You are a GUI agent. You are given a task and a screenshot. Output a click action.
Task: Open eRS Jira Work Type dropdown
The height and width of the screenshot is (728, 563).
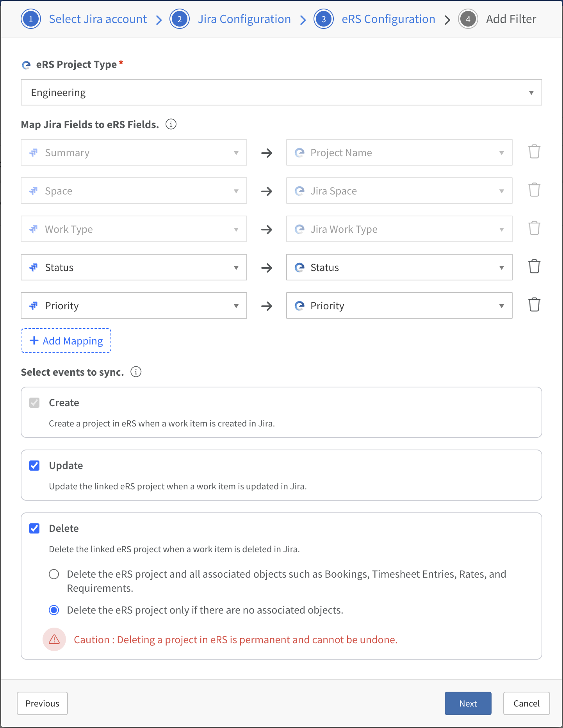click(399, 229)
